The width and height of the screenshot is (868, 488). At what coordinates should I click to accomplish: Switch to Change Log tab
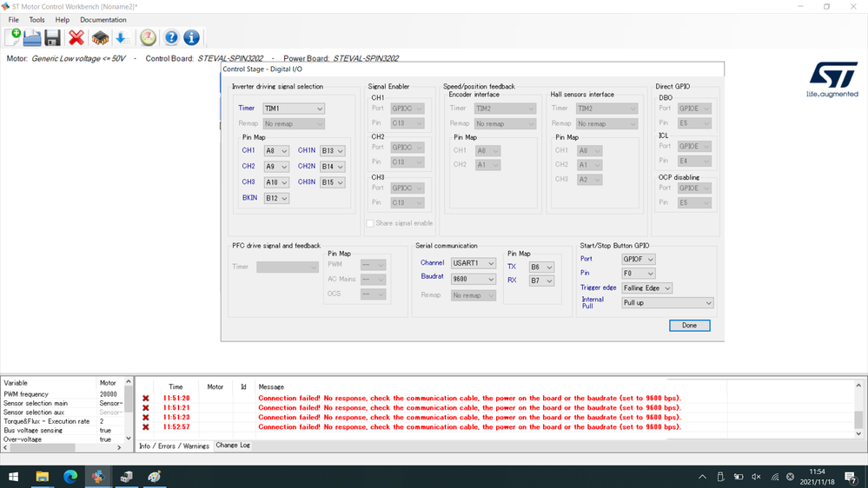click(x=233, y=445)
